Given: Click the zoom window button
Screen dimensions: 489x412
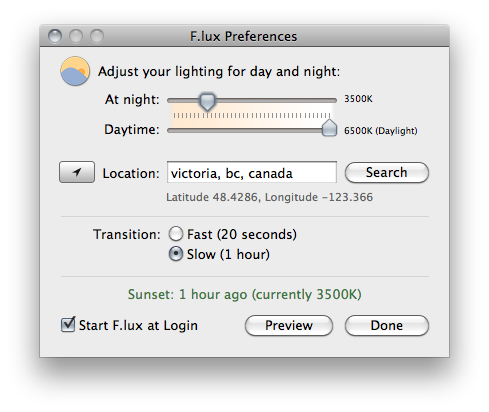Looking at the screenshot, I should pos(97,36).
